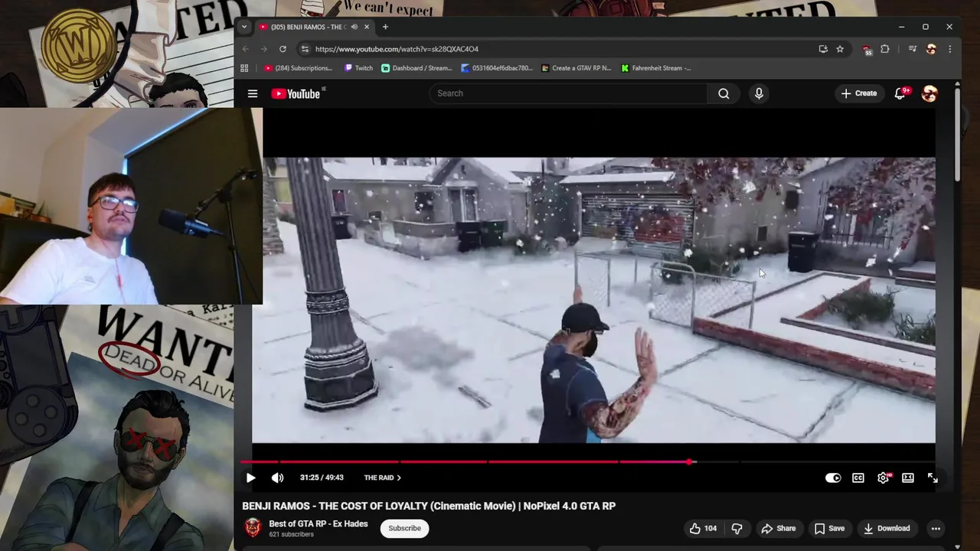
Task: Click the page vertical scrollbar
Action: (x=958, y=134)
